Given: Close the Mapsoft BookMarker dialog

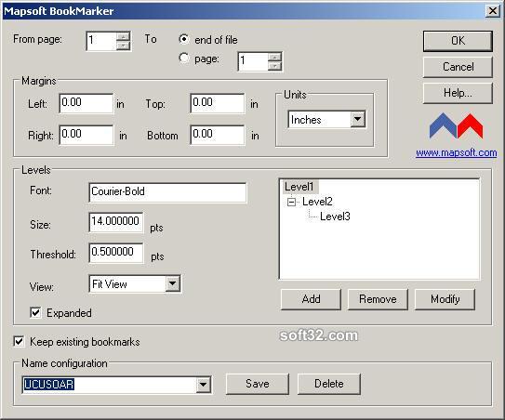Looking at the screenshot, I should [493, 10].
